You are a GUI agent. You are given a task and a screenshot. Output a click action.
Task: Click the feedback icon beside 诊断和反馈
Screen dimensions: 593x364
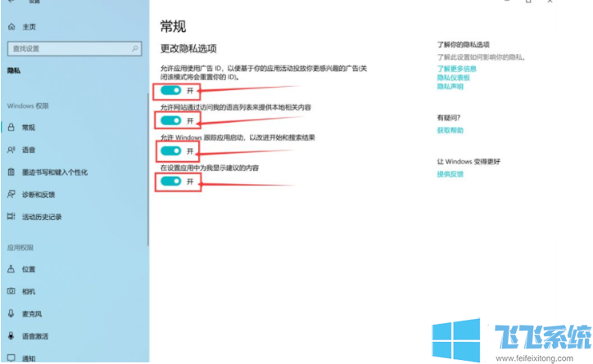pyautogui.click(x=11, y=195)
